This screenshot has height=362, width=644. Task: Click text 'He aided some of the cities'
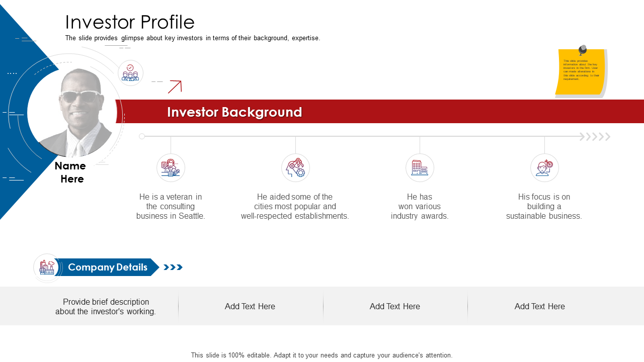click(295, 206)
